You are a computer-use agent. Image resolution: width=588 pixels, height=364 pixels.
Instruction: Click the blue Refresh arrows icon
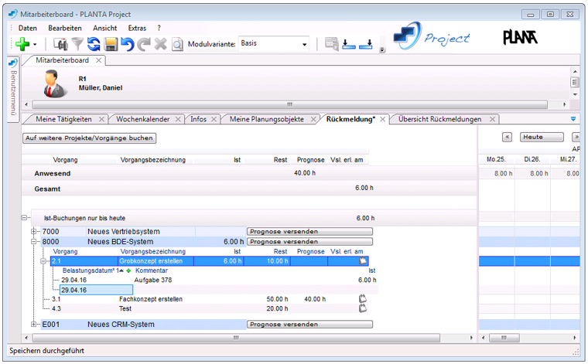(x=94, y=44)
